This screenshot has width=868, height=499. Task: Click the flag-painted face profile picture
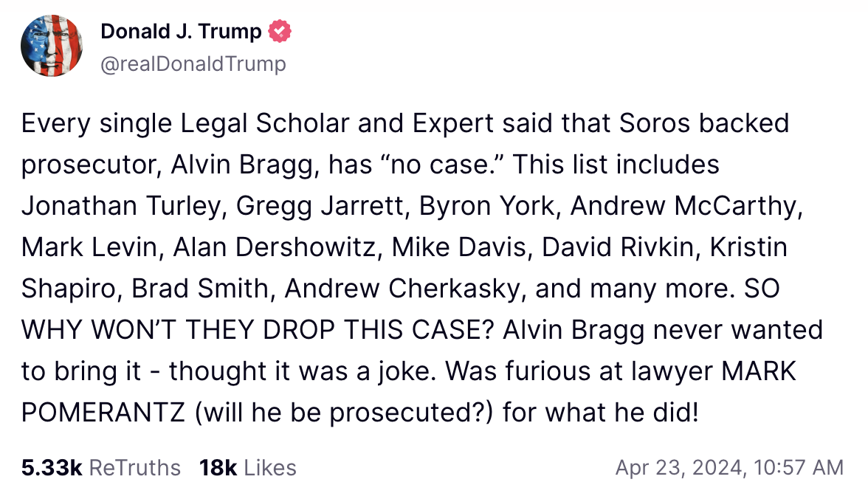pyautogui.click(x=52, y=46)
